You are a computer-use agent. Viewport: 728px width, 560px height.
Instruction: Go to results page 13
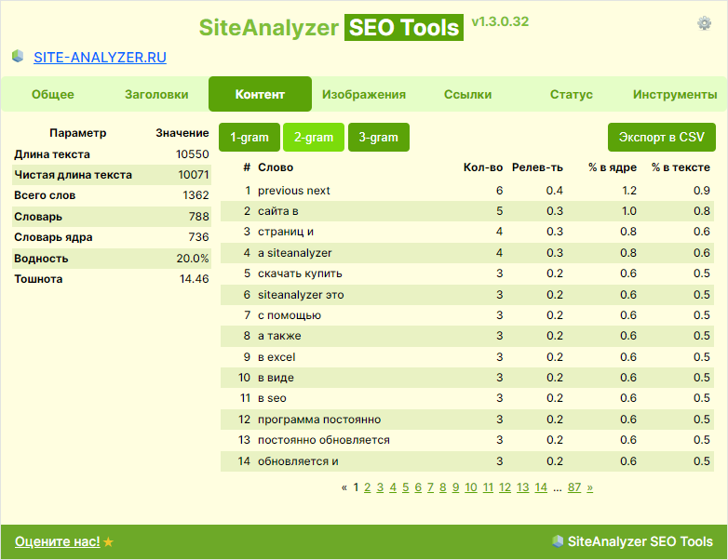point(523,487)
